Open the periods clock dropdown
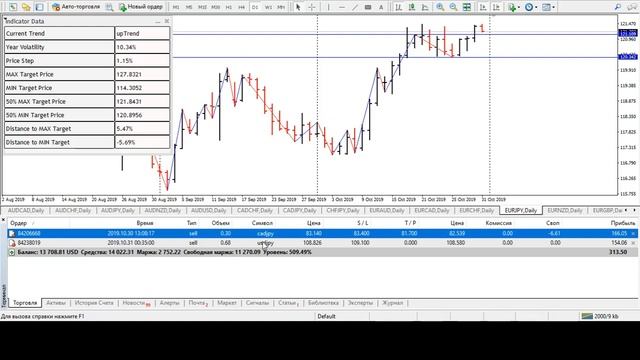640x360 pixels. (x=531, y=7)
